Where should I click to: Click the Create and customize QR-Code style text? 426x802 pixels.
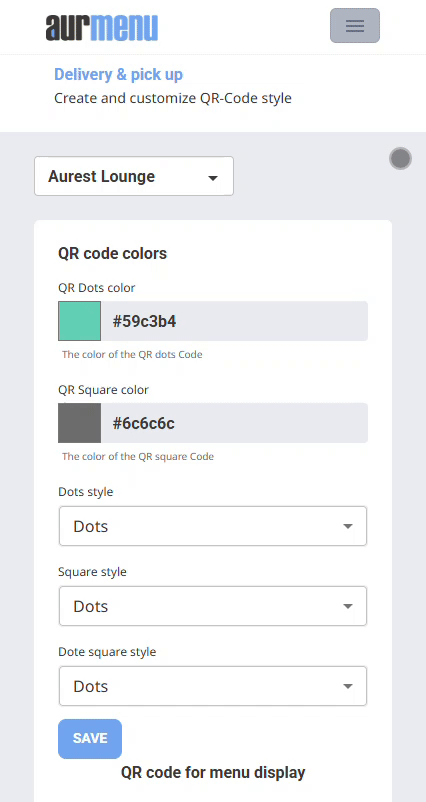173,98
